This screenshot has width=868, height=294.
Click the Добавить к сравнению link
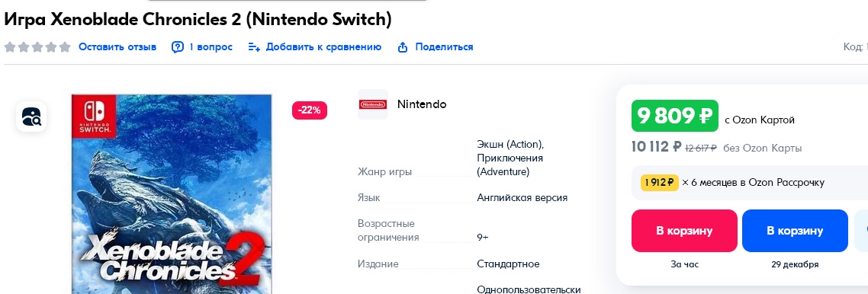pyautogui.click(x=324, y=47)
